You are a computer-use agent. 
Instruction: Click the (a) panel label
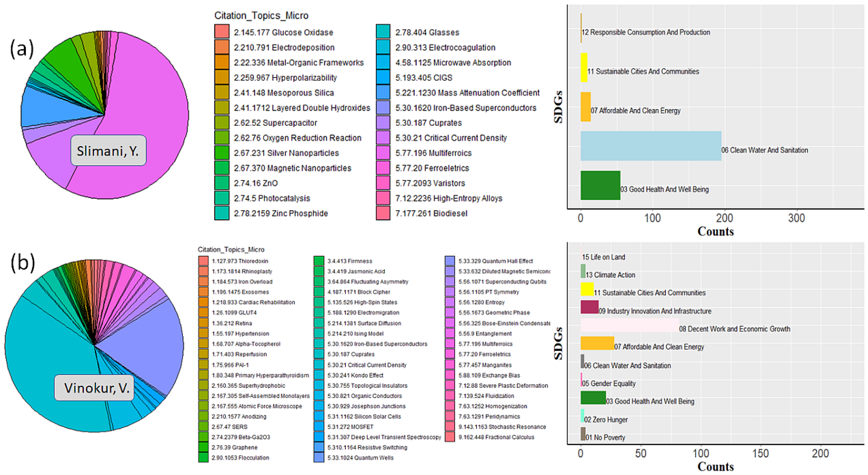(x=22, y=49)
